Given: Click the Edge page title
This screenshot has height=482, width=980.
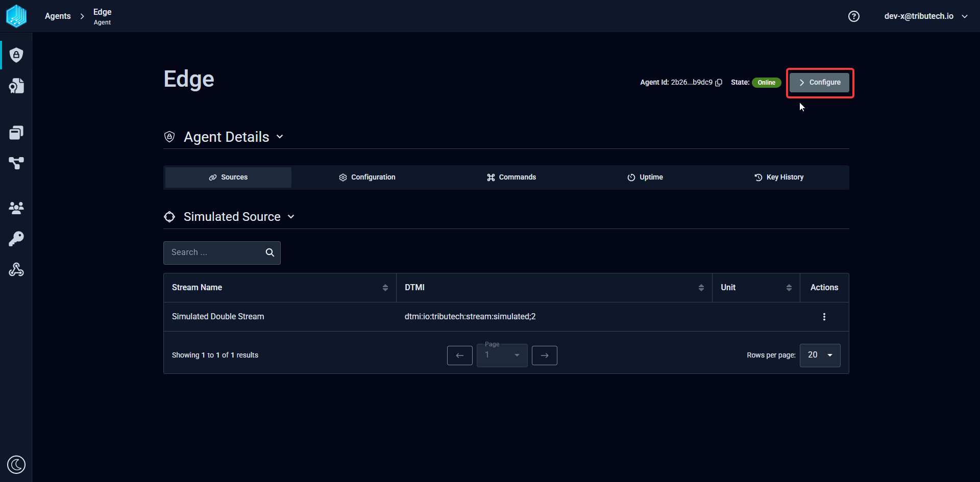Looking at the screenshot, I should coord(189,80).
